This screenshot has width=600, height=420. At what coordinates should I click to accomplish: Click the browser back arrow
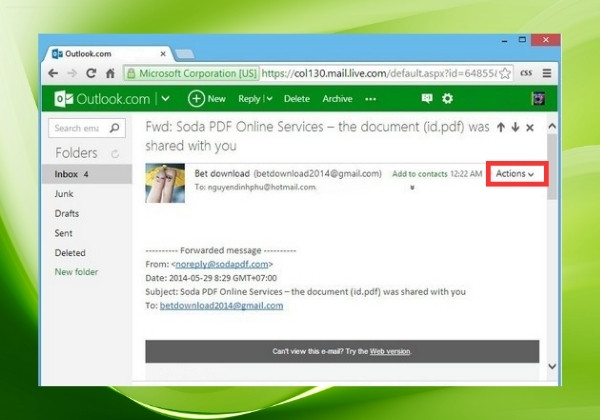[53, 73]
